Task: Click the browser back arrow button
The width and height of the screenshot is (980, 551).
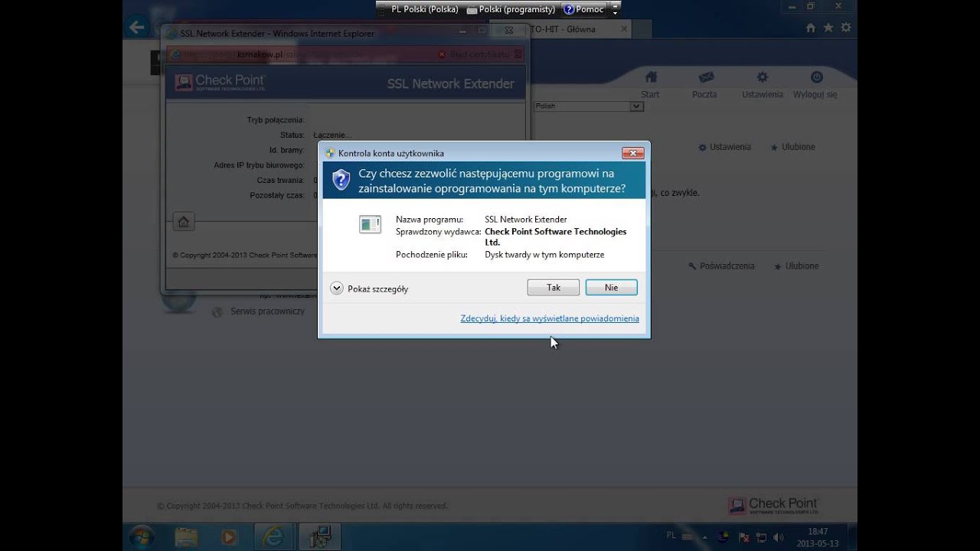Action: point(137,28)
